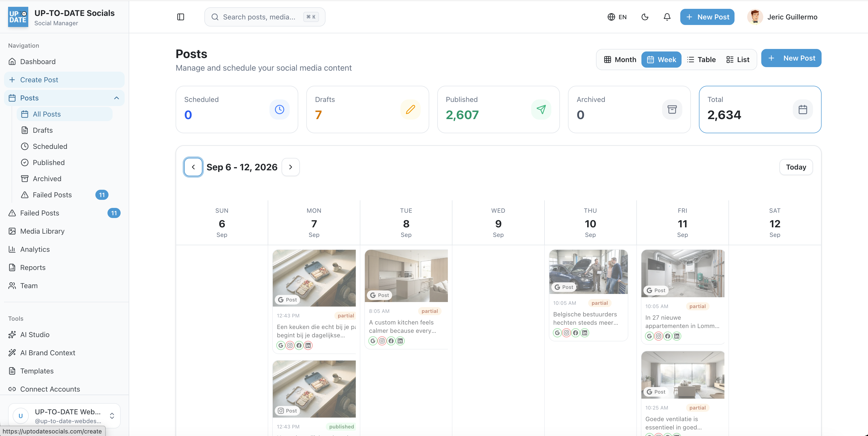Click New Post in the top header
Screen dimensions: 868x436
[x=707, y=17]
